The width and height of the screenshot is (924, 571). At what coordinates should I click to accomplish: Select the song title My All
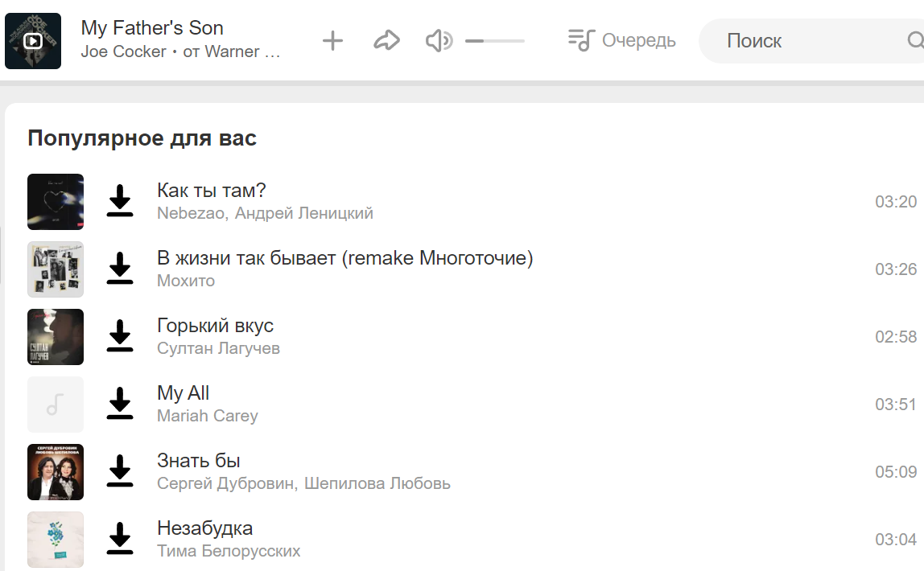tap(183, 393)
